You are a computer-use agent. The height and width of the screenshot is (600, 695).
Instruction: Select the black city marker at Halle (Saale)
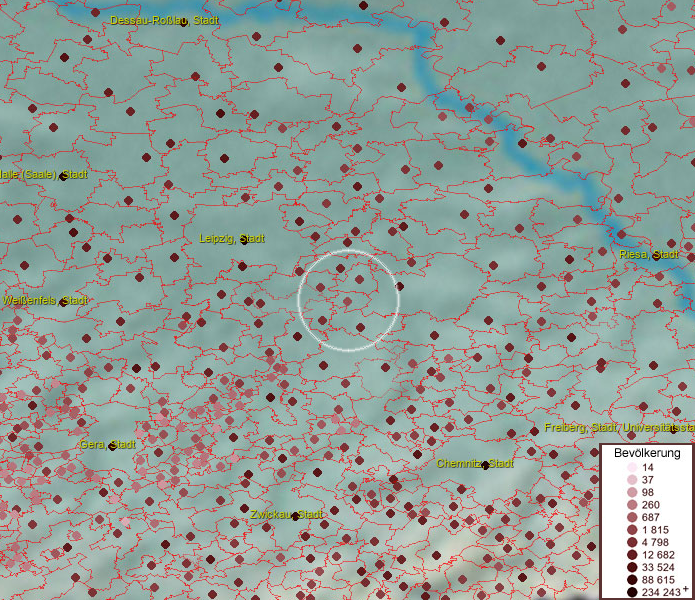[x=63, y=176]
